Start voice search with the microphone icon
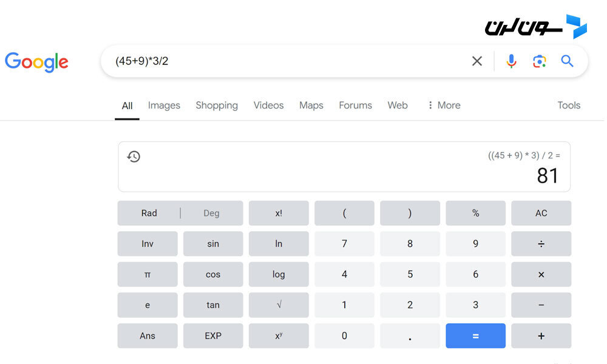Viewport: 607px width, 364px height. tap(511, 61)
